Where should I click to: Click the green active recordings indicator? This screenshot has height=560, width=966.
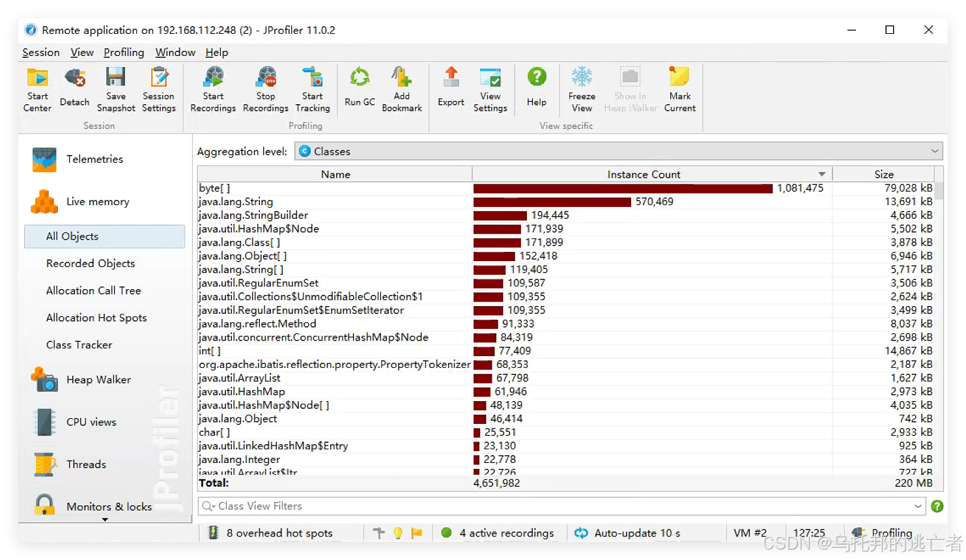click(x=446, y=533)
